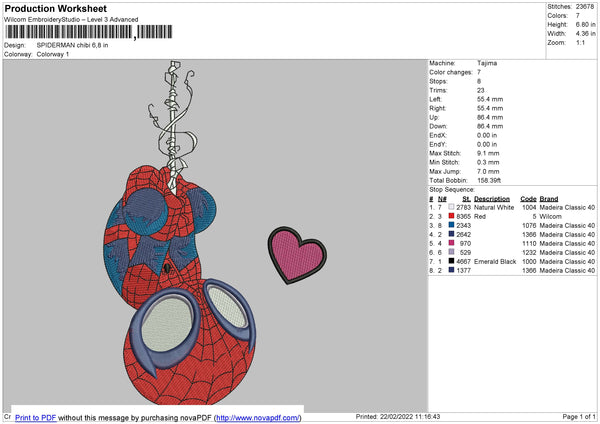Click the Machine value Tajima
Screen dimensions: 600x424
point(487,63)
